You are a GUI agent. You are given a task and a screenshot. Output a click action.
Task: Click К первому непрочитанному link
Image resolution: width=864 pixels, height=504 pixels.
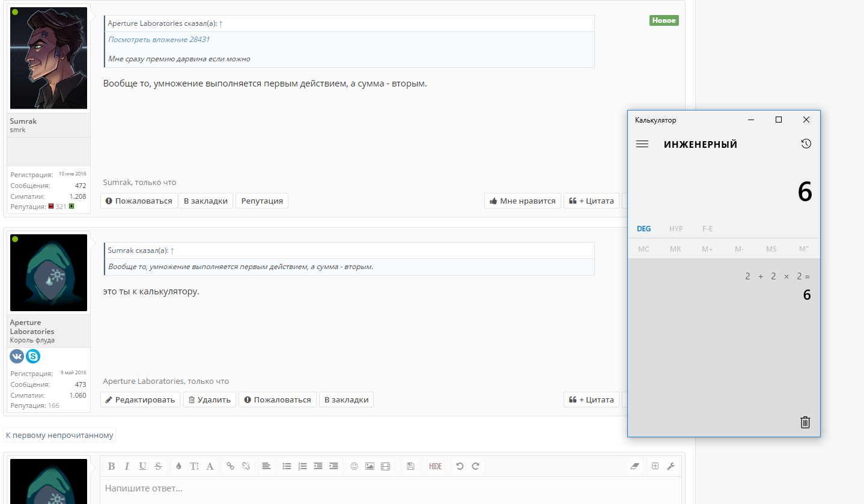(59, 435)
